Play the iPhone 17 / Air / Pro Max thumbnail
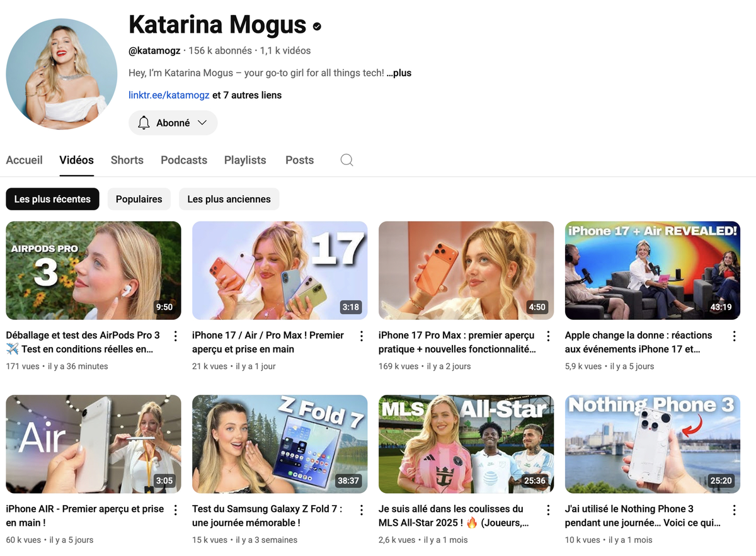This screenshot has height=556, width=756. click(280, 270)
